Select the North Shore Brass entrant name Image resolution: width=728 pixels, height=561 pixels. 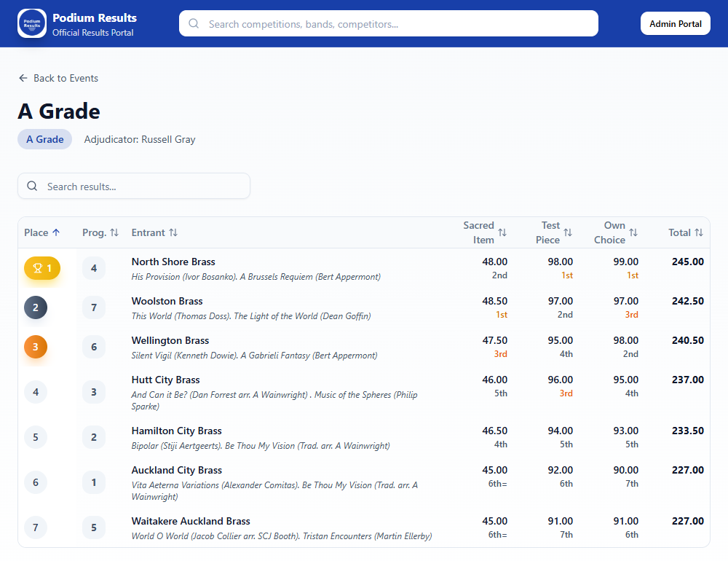coord(173,262)
